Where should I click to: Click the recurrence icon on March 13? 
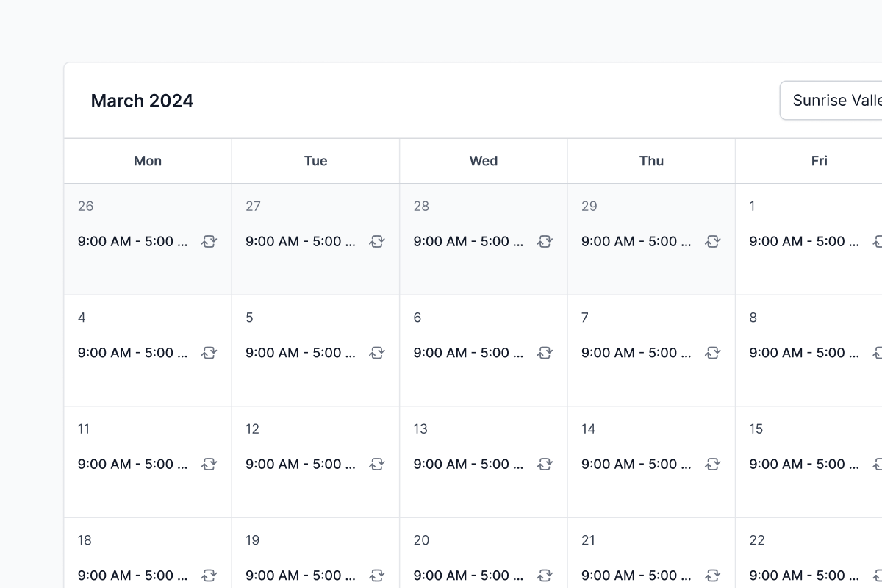point(545,464)
